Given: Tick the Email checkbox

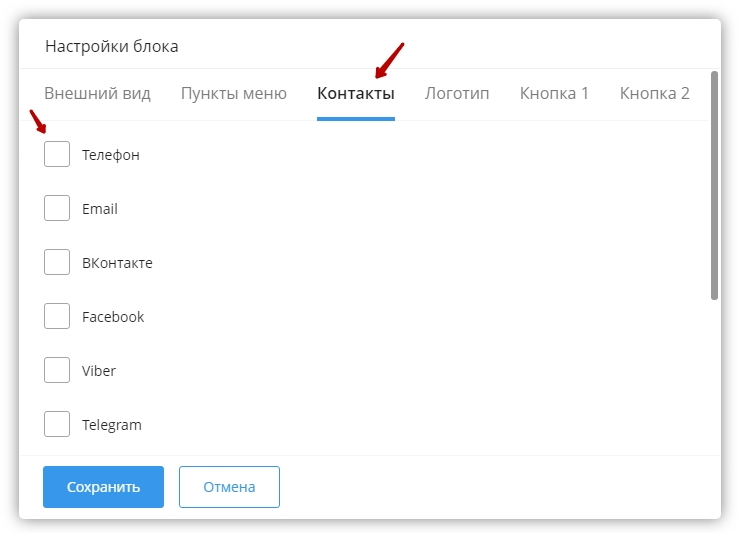Looking at the screenshot, I should (x=57, y=208).
